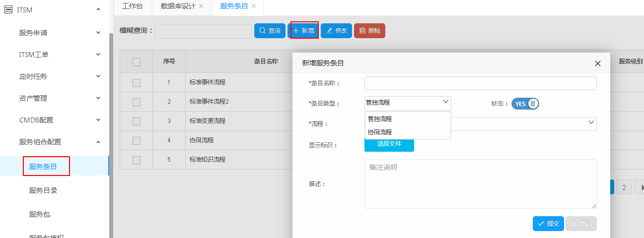
Task: Toggle the 状态 YES switch
Action: [525, 104]
